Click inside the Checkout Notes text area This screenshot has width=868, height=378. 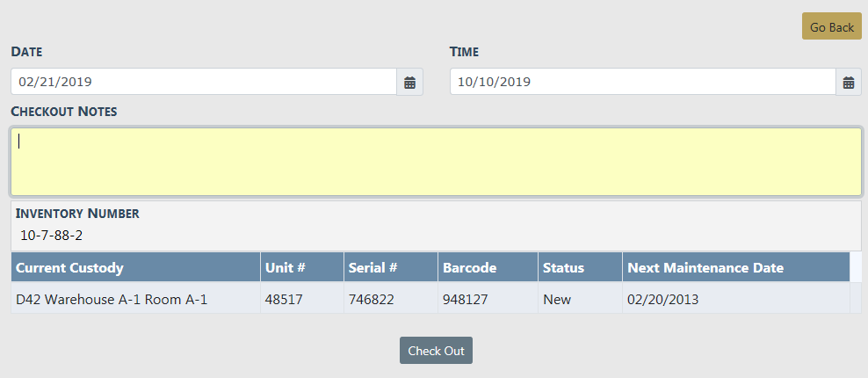(x=436, y=162)
